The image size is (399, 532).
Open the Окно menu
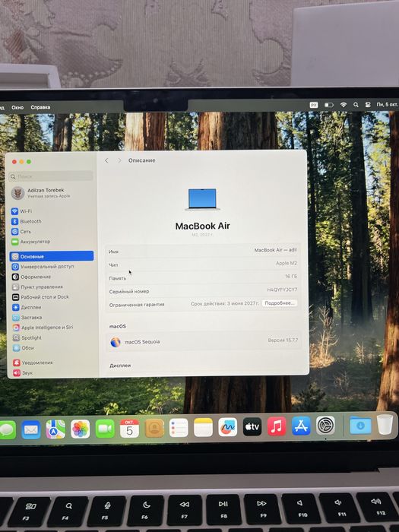pyautogui.click(x=17, y=107)
